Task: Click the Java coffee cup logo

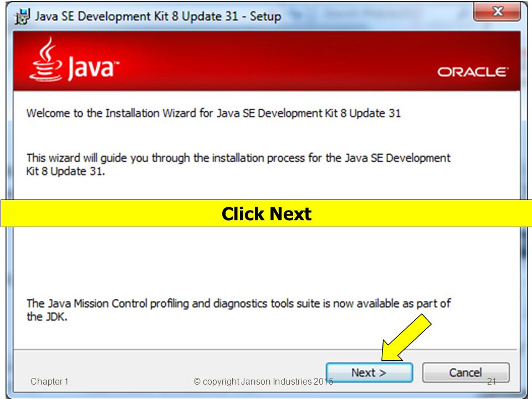Action: point(46,59)
